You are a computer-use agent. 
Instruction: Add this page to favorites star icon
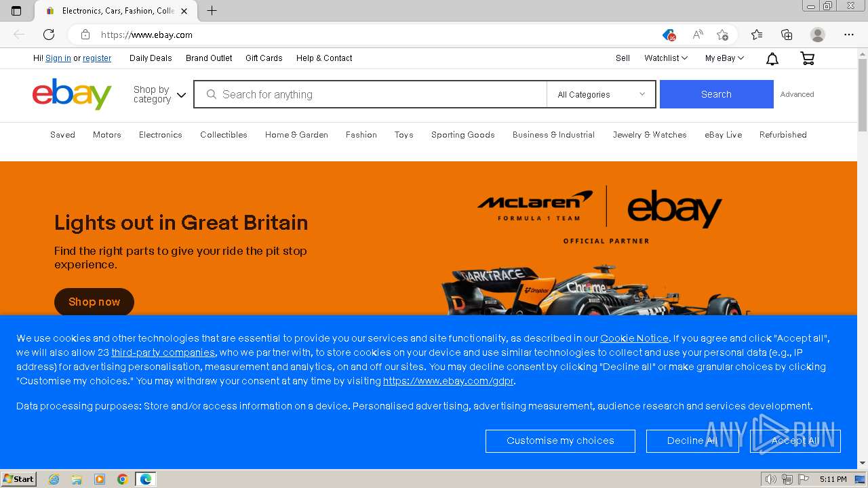[722, 35]
